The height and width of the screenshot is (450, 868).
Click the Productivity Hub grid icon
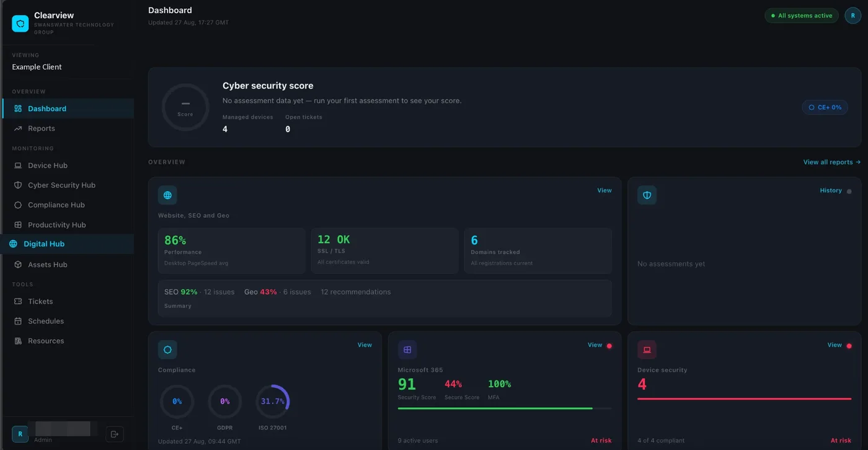(18, 225)
